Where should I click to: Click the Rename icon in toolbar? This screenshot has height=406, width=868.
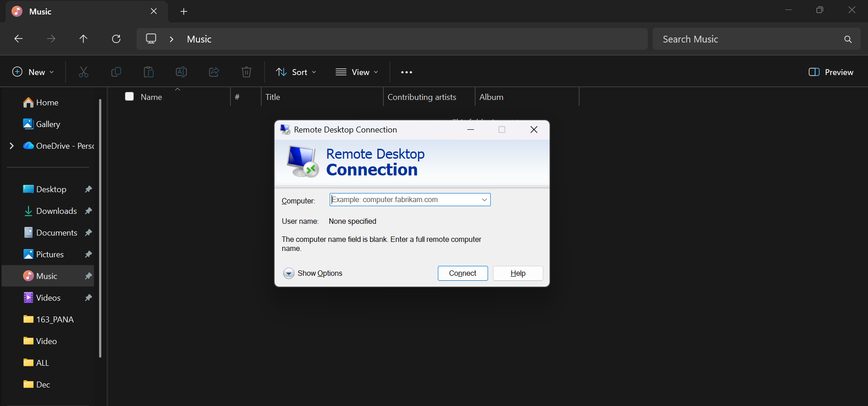coord(181,72)
